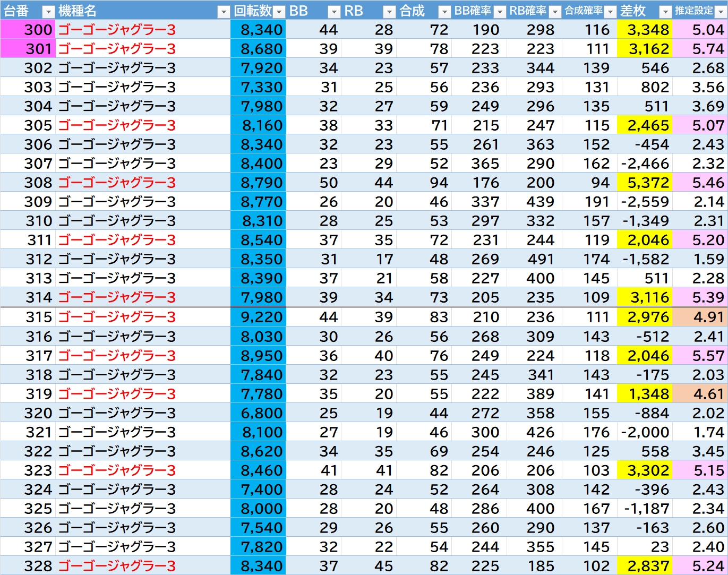Open the 差枚 column filter dropdown

click(x=665, y=12)
